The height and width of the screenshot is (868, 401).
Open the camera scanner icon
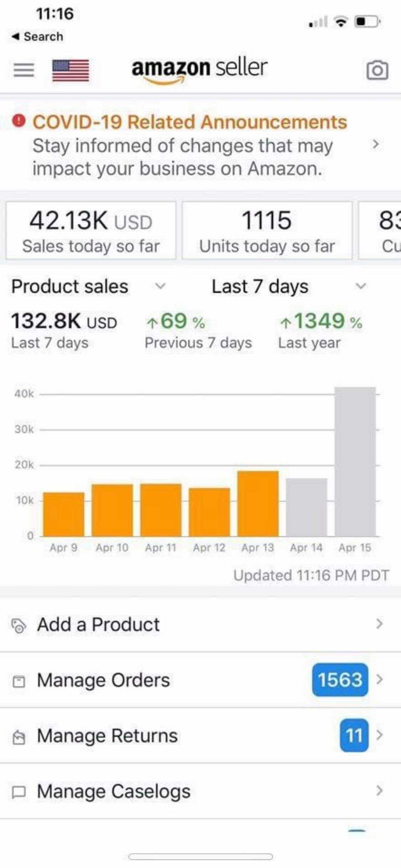377,70
